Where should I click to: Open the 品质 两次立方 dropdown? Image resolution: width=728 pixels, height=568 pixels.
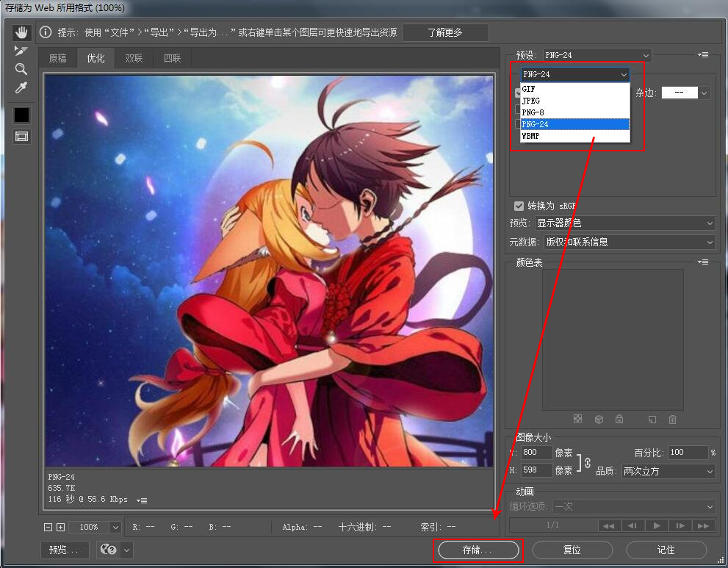[x=668, y=472]
